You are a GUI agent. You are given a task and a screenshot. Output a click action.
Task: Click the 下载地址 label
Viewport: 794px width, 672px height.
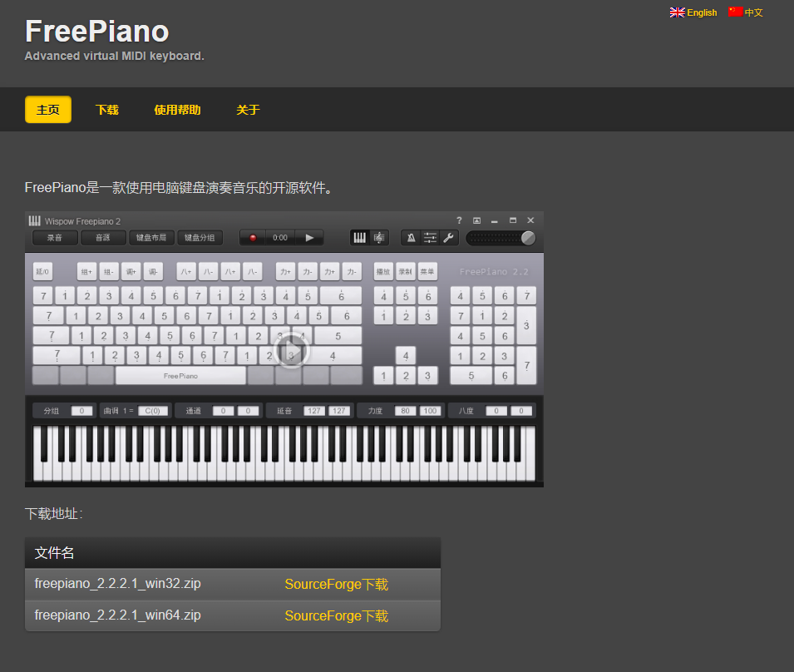[54, 513]
